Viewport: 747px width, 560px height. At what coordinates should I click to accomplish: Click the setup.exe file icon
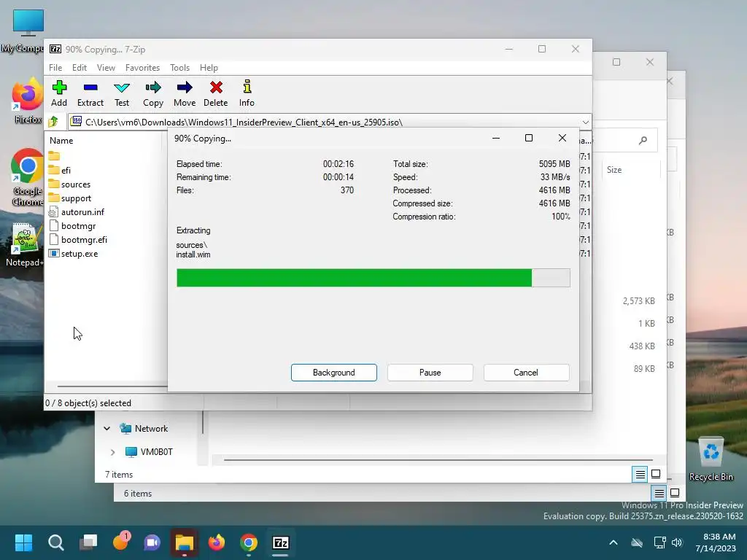click(54, 253)
